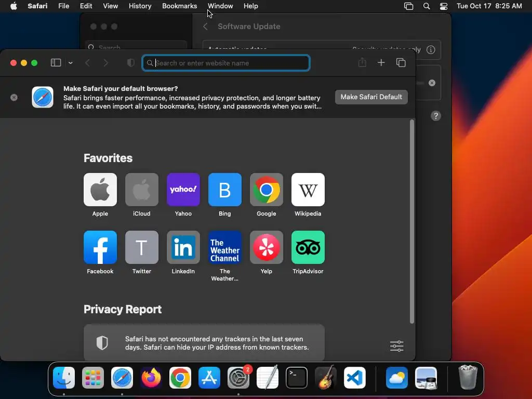Open the Window menu

(x=220, y=6)
